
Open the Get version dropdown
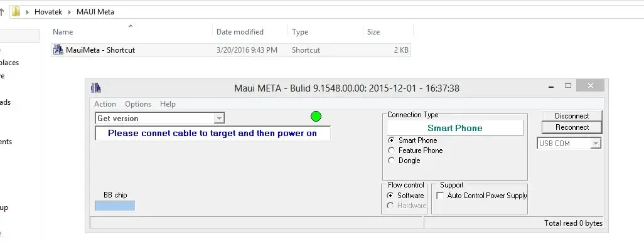(x=219, y=118)
